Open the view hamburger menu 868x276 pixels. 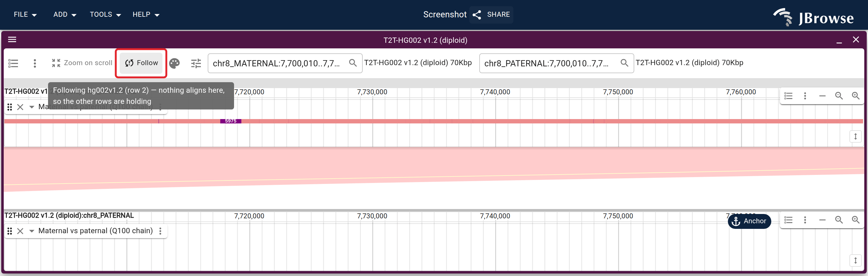pos(12,40)
